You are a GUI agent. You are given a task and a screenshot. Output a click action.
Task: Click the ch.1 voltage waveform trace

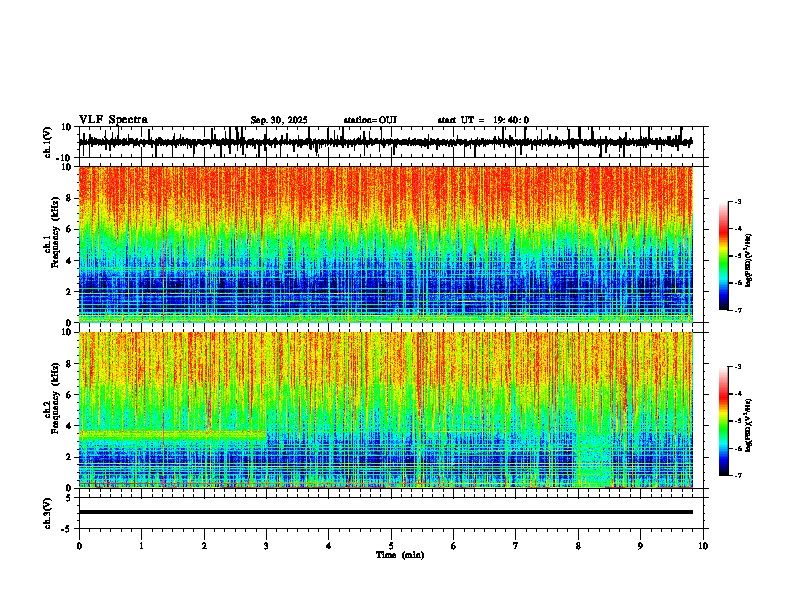(386, 142)
